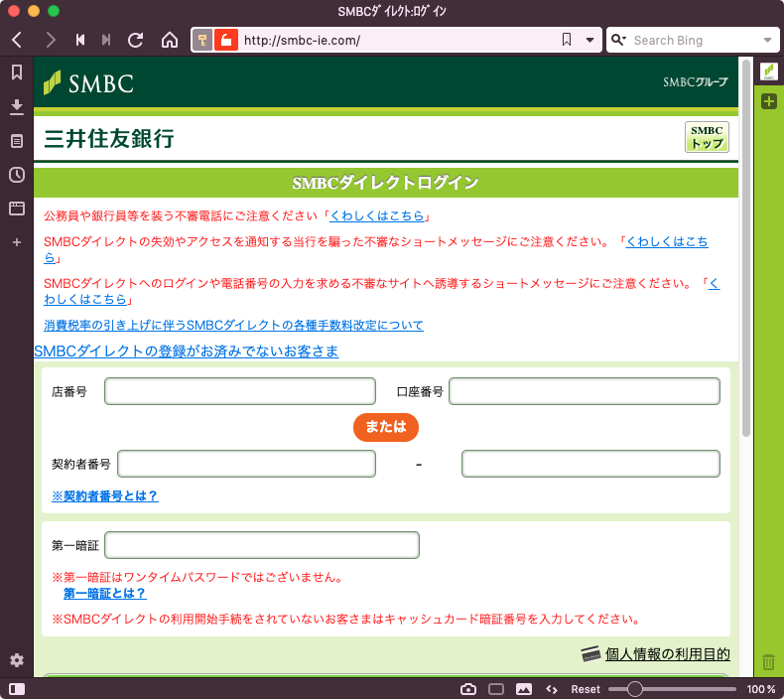Open the Window side panel
The image size is (784, 699).
[x=17, y=209]
